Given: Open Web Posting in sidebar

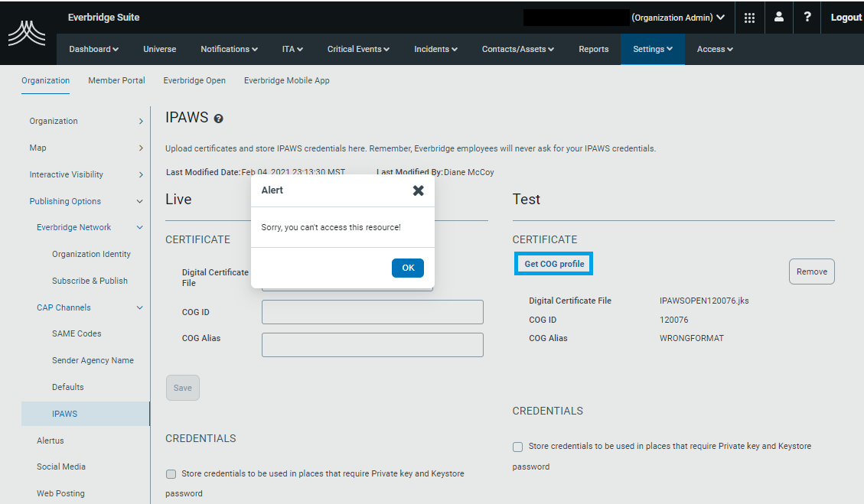Looking at the screenshot, I should [60, 493].
